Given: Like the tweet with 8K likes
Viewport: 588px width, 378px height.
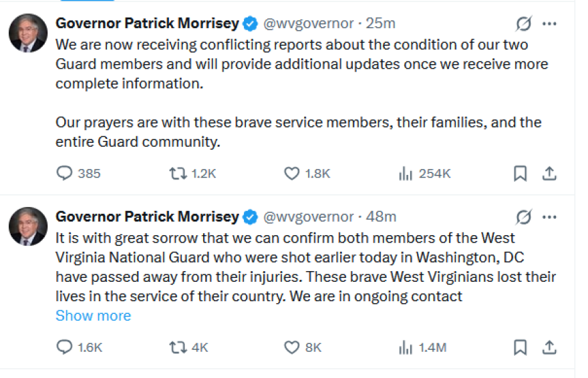Looking at the screenshot, I should (x=292, y=347).
